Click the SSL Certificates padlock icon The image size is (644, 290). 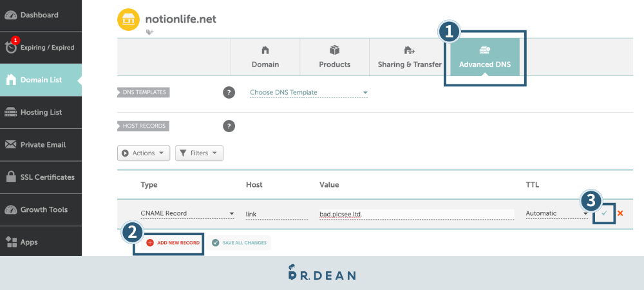[11, 177]
